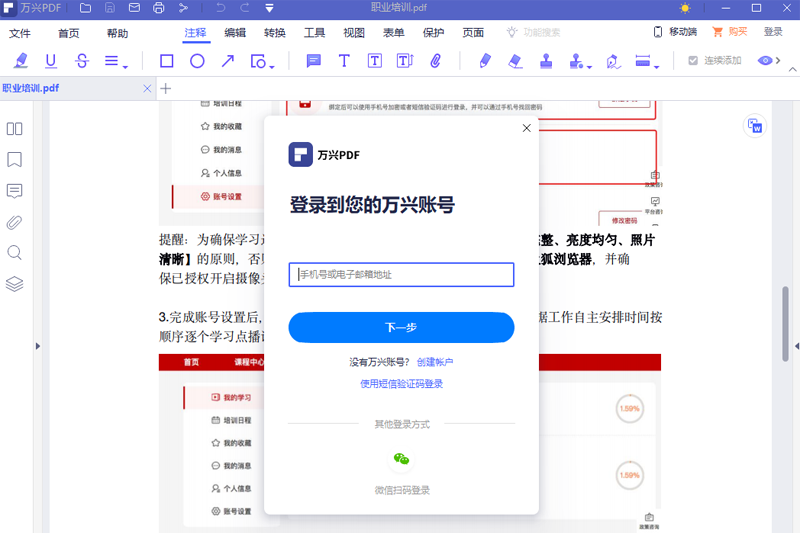Screen dimensions: 800x533
Task: Collapse the ribbon toolbar chevron
Action: point(792,69)
